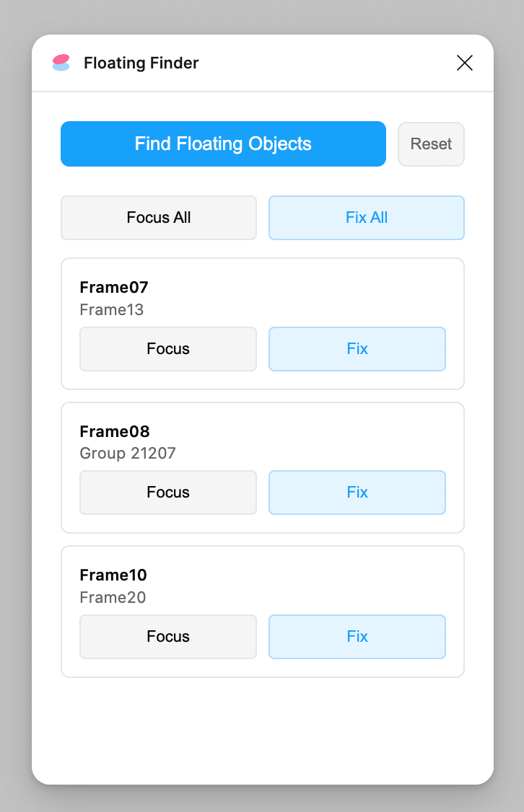Fix the Frame08 floating object
This screenshot has width=524, height=812.
[x=357, y=492]
